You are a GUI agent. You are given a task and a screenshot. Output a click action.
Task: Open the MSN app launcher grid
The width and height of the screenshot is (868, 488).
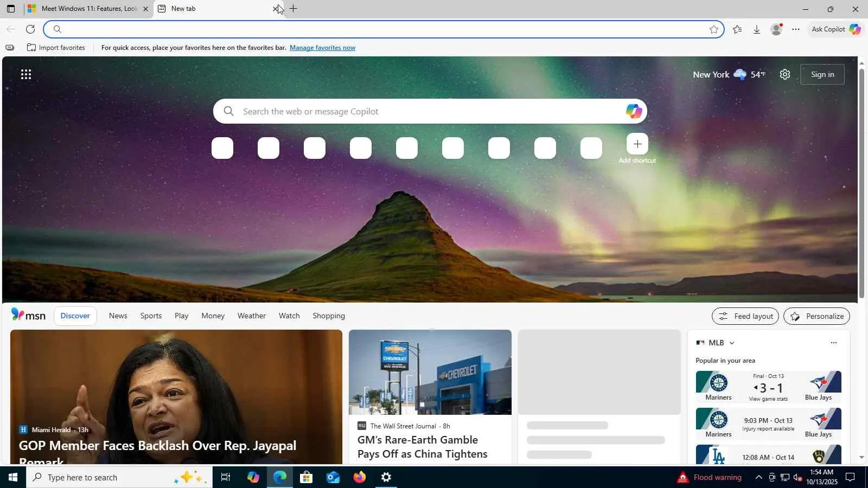26,74
